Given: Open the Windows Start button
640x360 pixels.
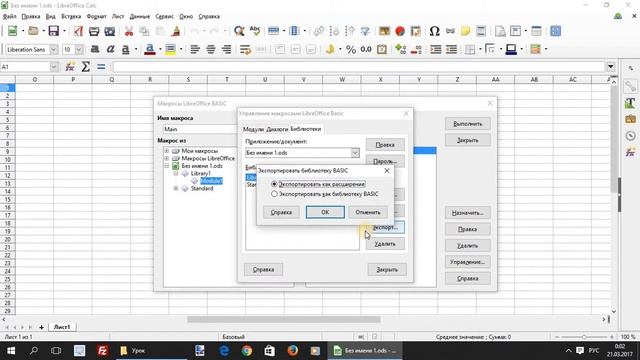Looking at the screenshot, I should click(x=11, y=351).
